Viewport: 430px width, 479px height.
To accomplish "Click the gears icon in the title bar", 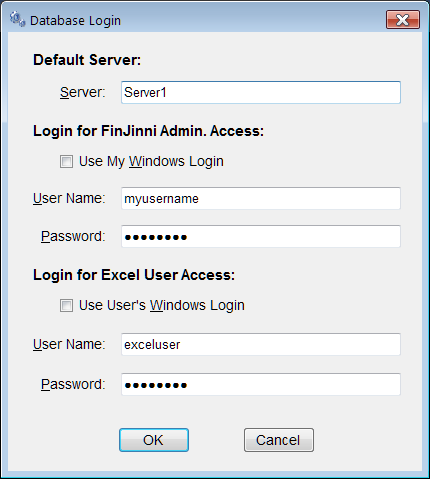I will 17,20.
